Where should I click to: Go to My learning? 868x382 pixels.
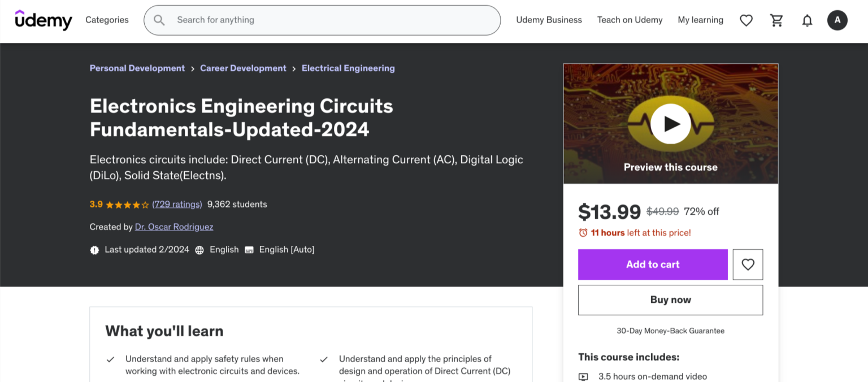[x=700, y=20]
